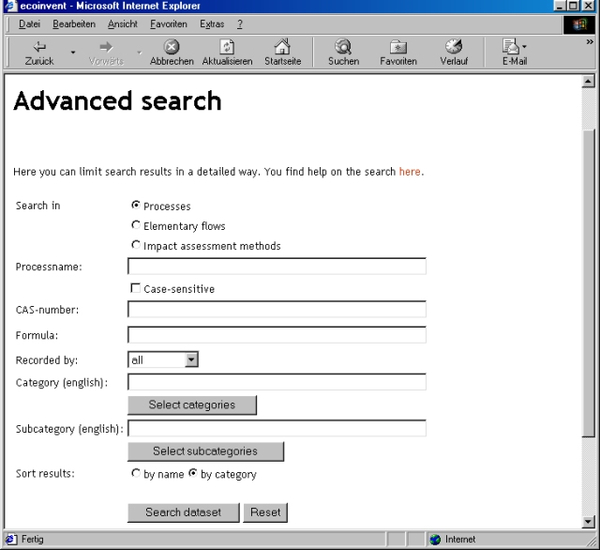
Task: Select the Elementary flows radio button
Action: point(136,226)
